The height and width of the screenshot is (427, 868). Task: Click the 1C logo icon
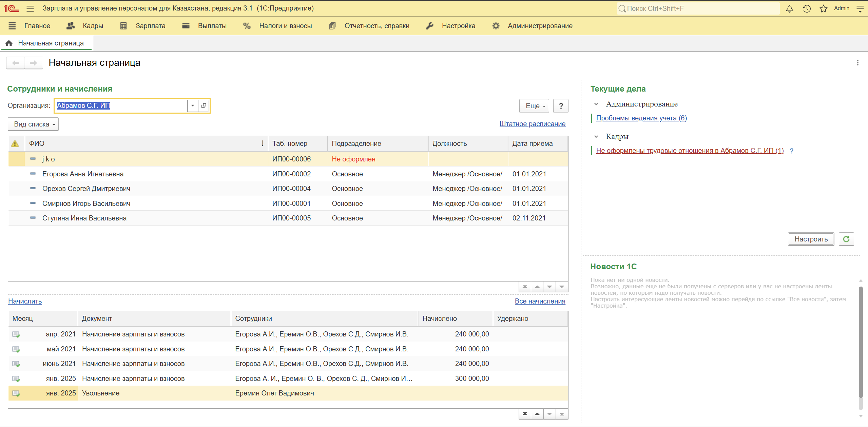(x=11, y=8)
